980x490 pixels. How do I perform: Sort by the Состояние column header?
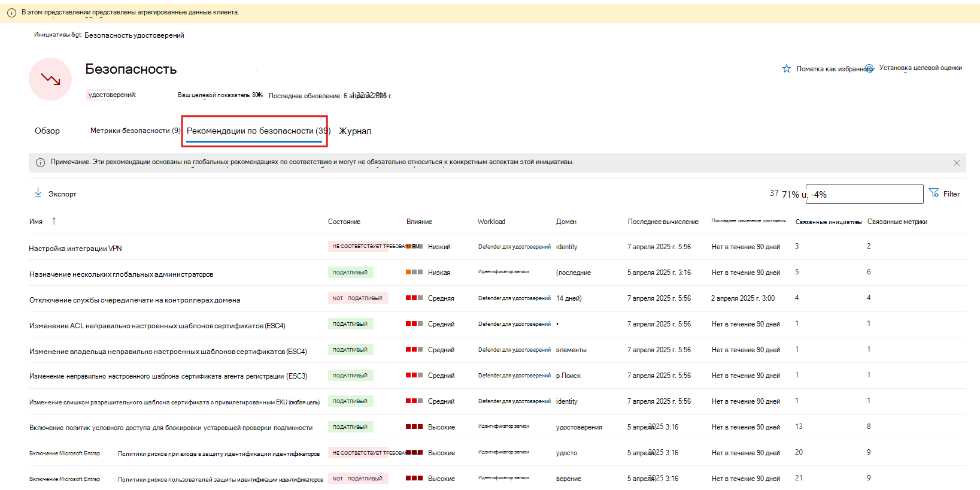click(x=344, y=222)
